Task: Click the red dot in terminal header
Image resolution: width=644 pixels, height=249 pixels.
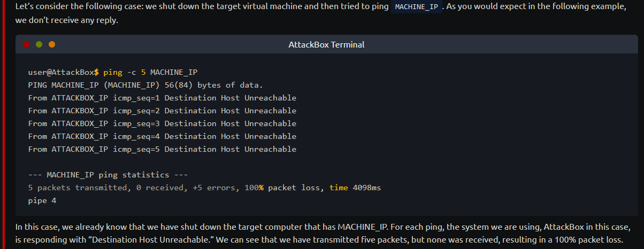Action: [26, 44]
